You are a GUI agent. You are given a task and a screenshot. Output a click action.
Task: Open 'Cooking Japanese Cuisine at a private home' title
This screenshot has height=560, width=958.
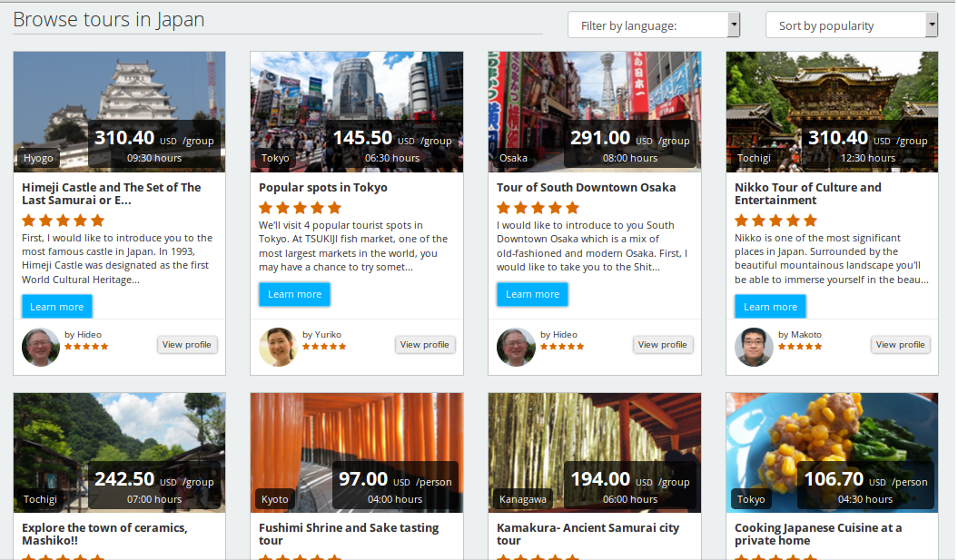tap(818, 534)
